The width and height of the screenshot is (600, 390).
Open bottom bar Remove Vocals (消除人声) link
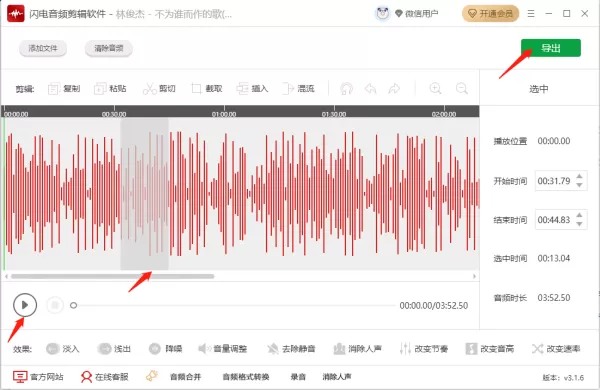337,377
